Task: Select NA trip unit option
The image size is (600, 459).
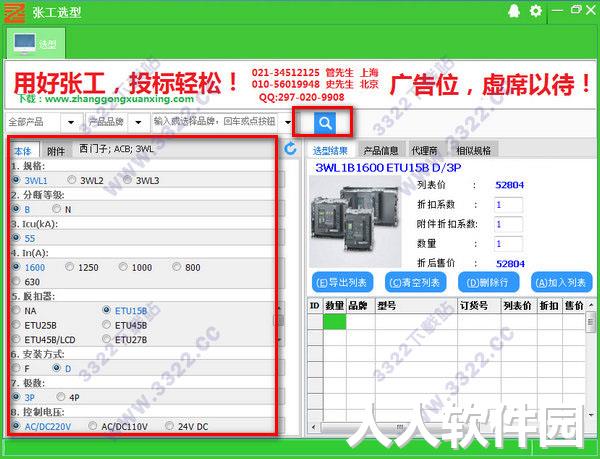Action: [16, 310]
